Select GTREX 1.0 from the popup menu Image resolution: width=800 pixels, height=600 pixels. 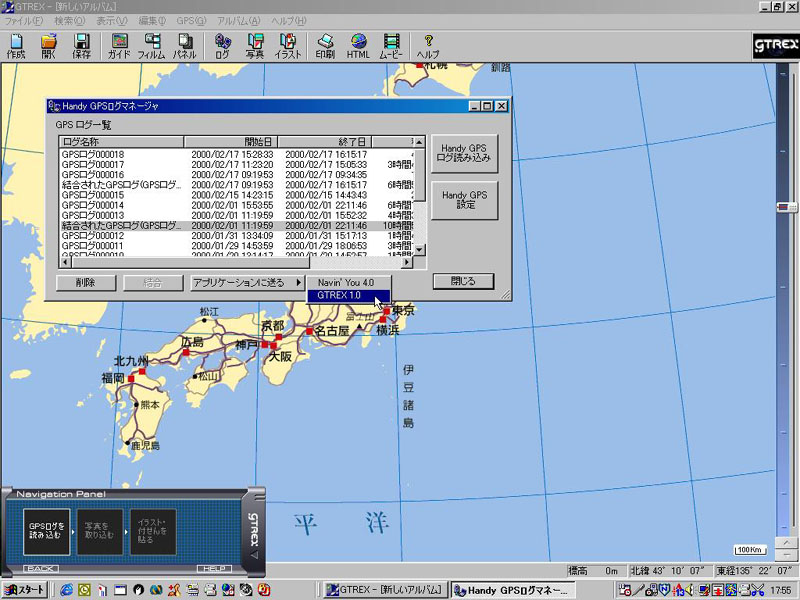click(339, 296)
